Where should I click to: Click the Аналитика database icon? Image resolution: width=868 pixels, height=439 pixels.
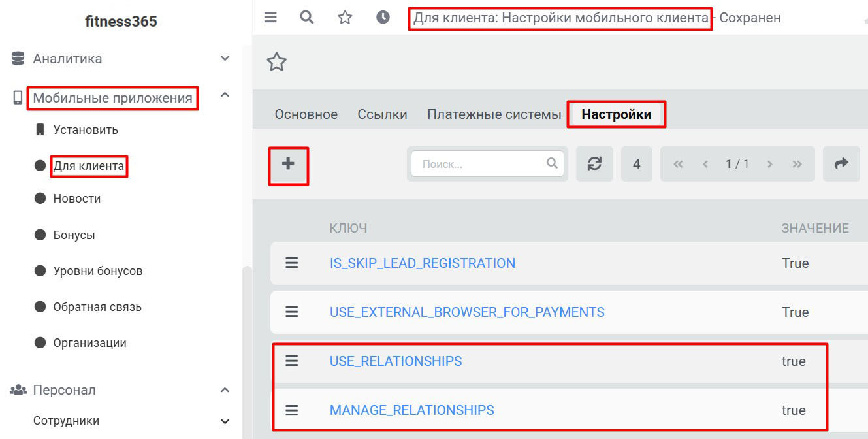tap(18, 59)
